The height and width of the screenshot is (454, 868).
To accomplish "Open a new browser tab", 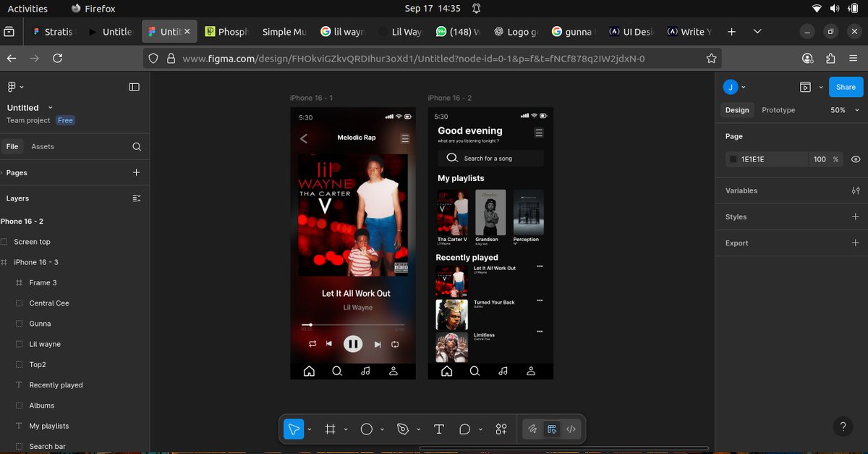I will [731, 32].
